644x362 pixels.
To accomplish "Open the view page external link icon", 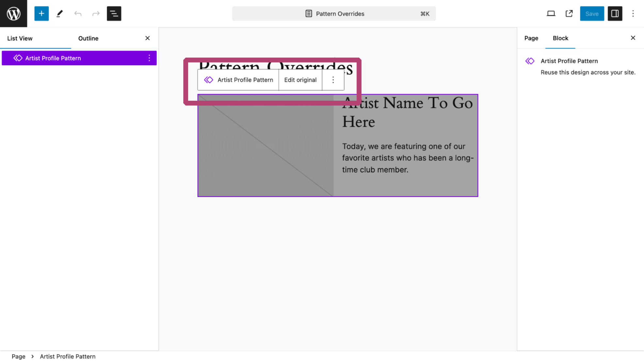I will point(569,13).
